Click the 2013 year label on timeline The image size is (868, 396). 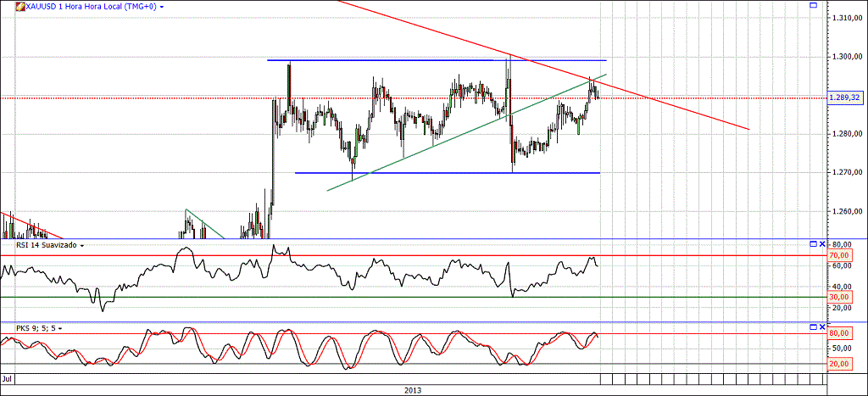pyautogui.click(x=413, y=390)
